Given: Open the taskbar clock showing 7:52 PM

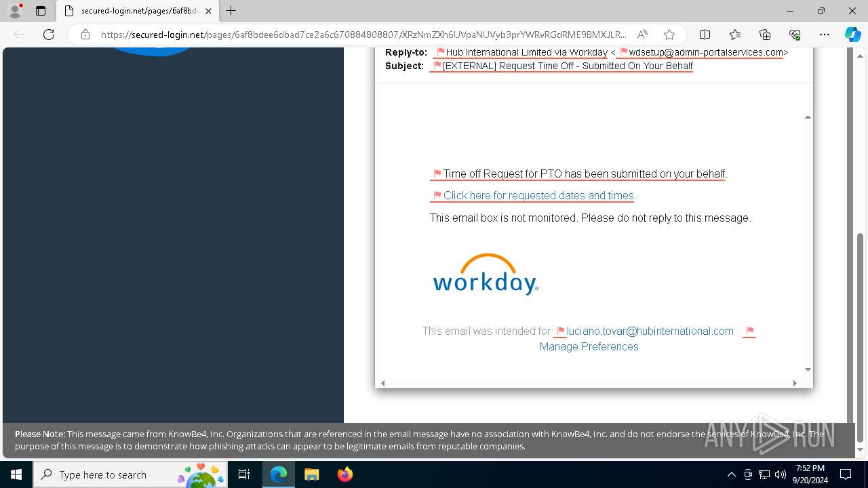Looking at the screenshot, I should 810,474.
